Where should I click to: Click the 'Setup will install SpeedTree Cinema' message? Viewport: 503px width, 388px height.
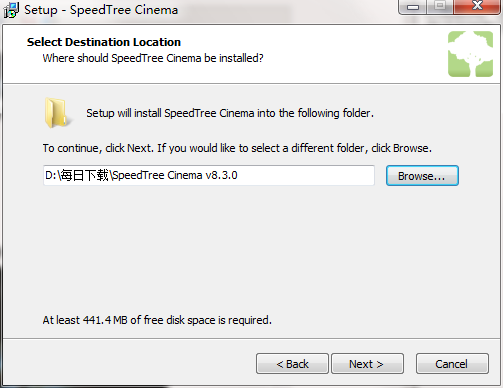230,113
